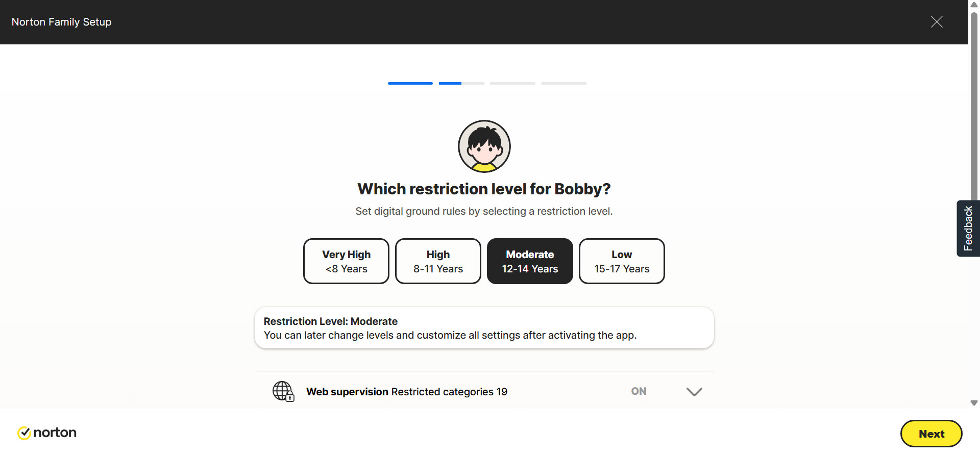Image resolution: width=980 pixels, height=456 pixels.
Task: Select Very High restriction level
Action: click(x=346, y=261)
